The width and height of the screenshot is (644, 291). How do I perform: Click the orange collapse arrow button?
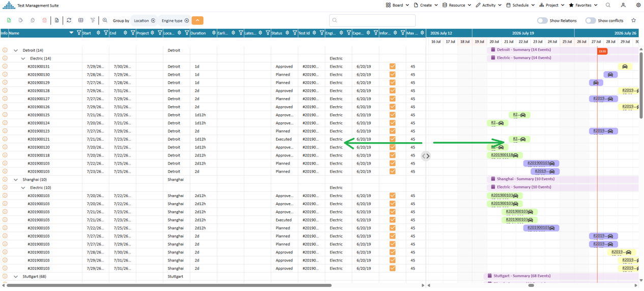click(x=197, y=20)
